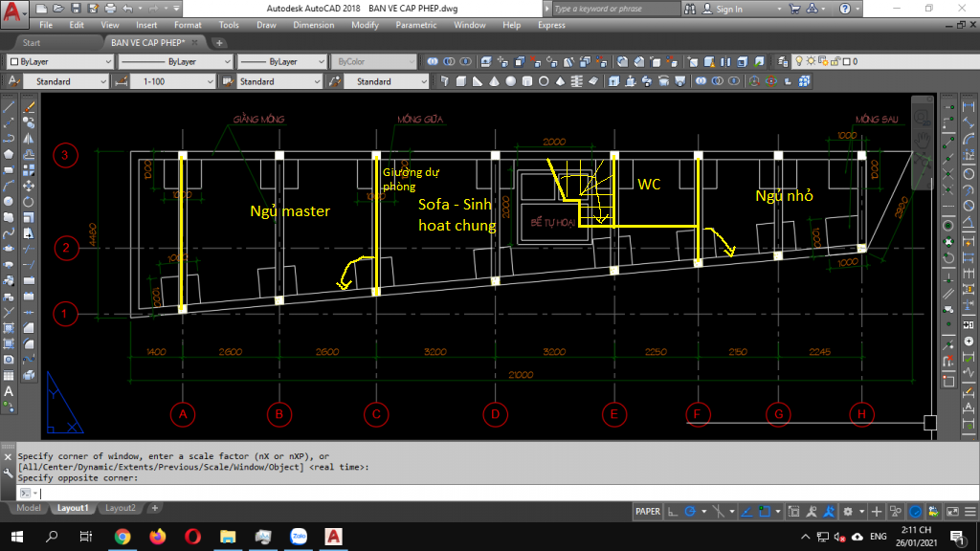This screenshot has height=551, width=980.
Task: Select the Multiline Text tool in left toolbar
Action: coord(9,391)
